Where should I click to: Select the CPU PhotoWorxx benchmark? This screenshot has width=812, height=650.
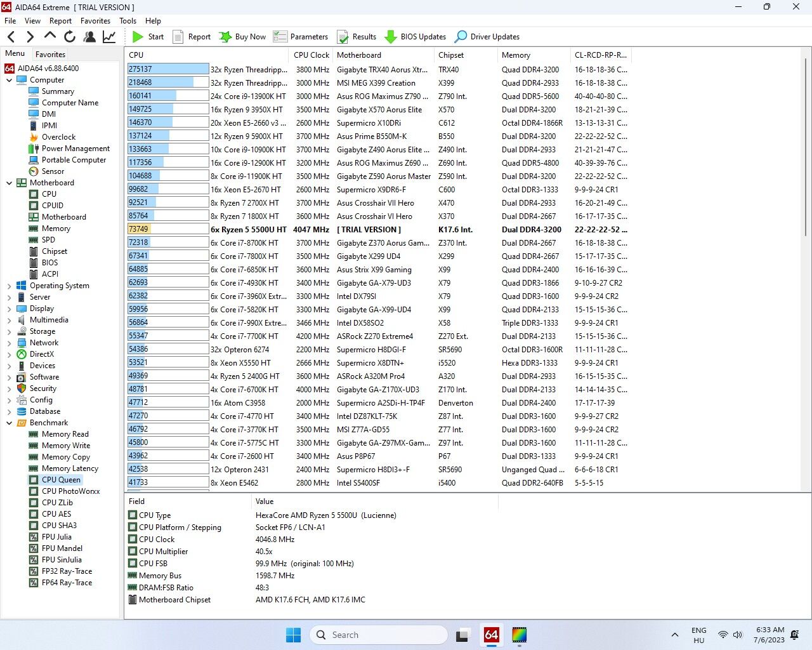70,491
